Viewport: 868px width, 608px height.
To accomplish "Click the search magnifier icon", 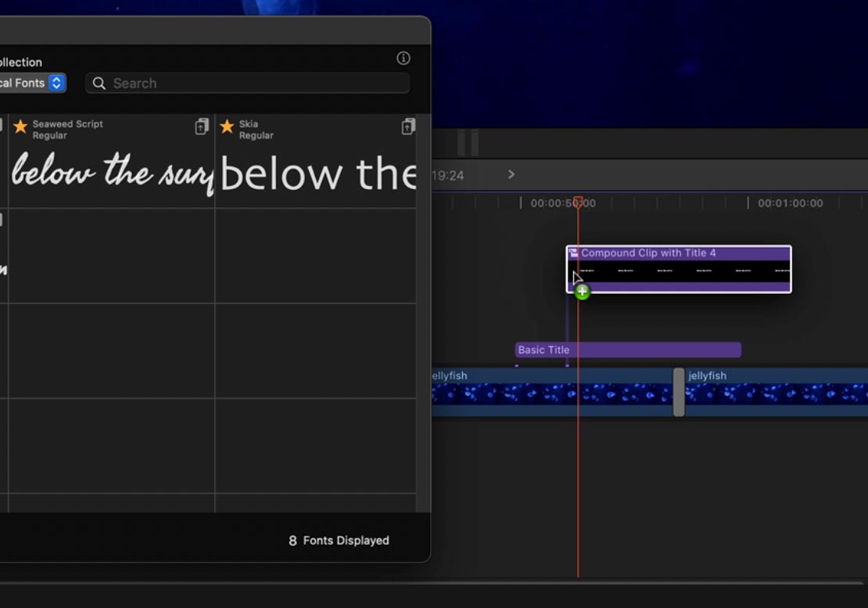I will click(99, 83).
